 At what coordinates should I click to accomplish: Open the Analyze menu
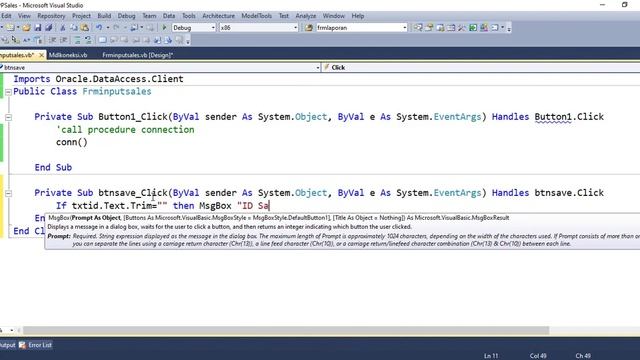pyautogui.click(x=305, y=16)
